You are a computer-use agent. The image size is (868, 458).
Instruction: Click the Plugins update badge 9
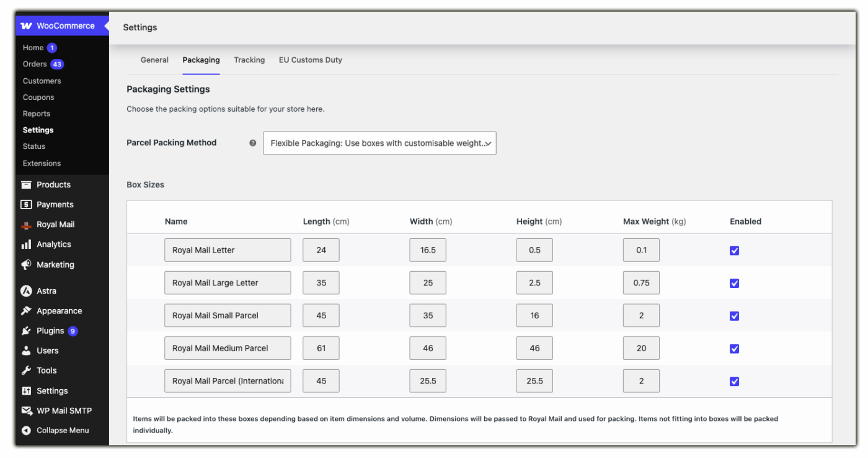click(73, 331)
